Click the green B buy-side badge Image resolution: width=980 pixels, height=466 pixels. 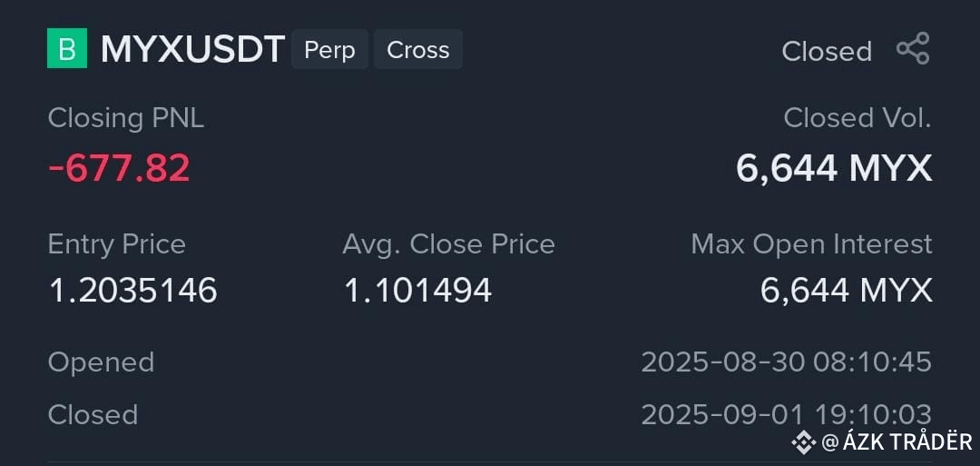click(x=67, y=48)
